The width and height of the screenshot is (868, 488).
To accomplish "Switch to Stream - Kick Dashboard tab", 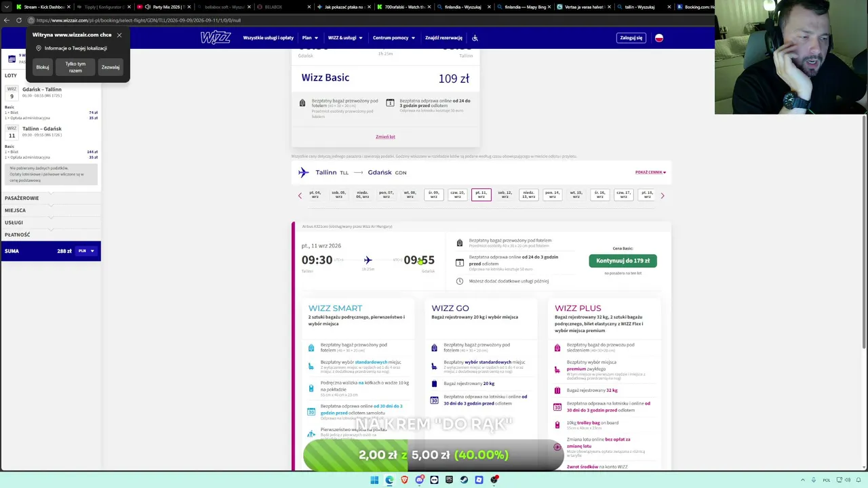I will click(x=43, y=7).
